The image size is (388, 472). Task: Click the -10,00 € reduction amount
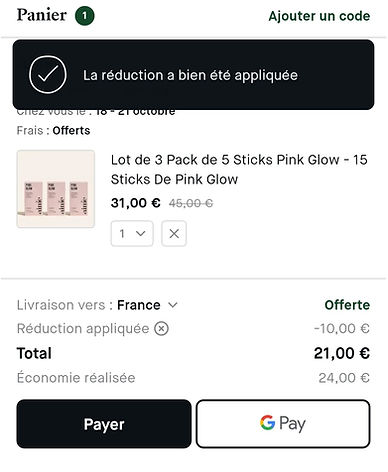pos(342,329)
